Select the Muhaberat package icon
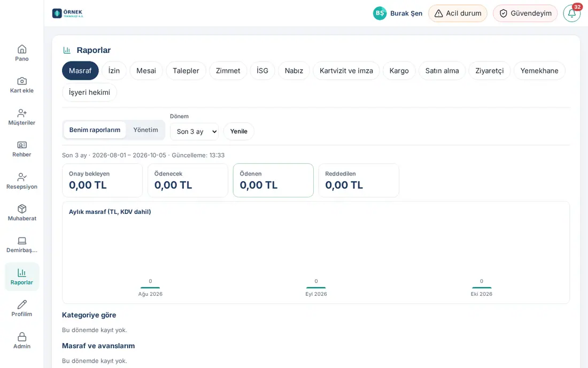The height and width of the screenshot is (368, 588). 22,209
